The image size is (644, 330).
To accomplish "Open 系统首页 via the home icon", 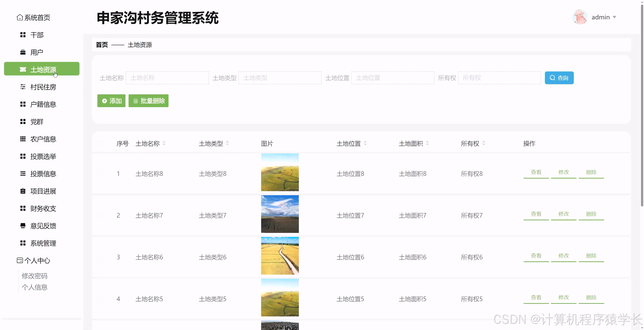I will (x=20, y=18).
